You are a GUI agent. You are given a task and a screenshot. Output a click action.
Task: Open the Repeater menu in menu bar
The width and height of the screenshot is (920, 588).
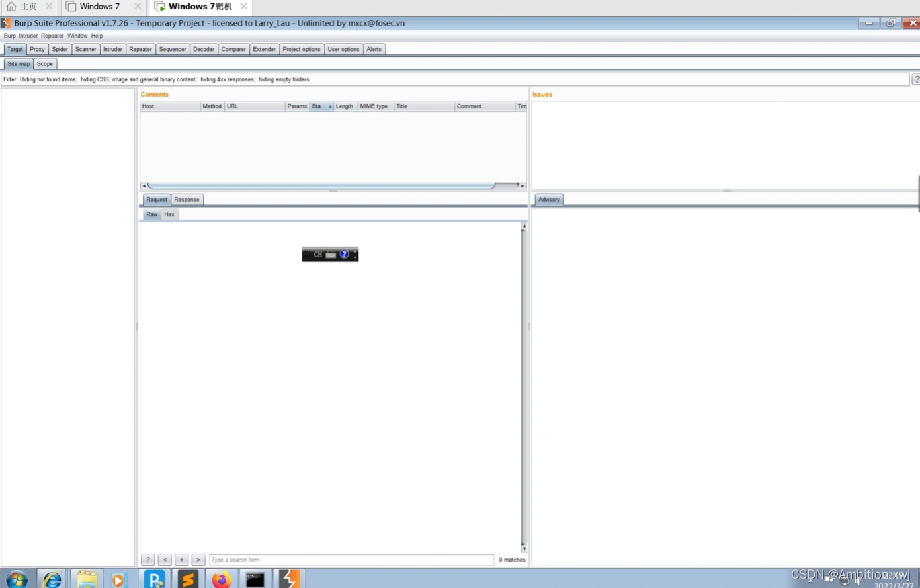(x=52, y=36)
